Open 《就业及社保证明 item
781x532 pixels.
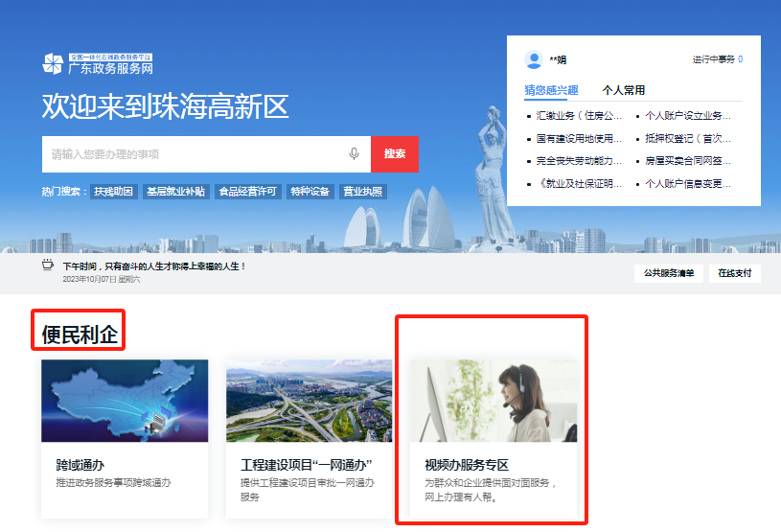coord(579,184)
